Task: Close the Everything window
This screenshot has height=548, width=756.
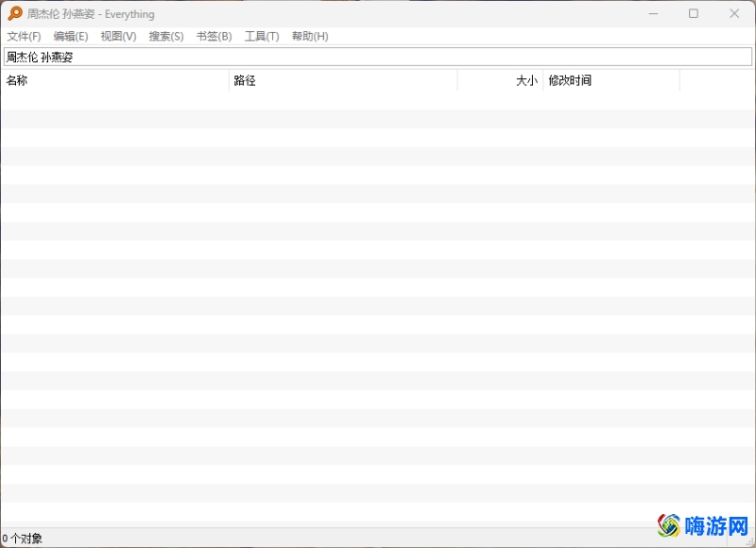Action: coord(734,13)
